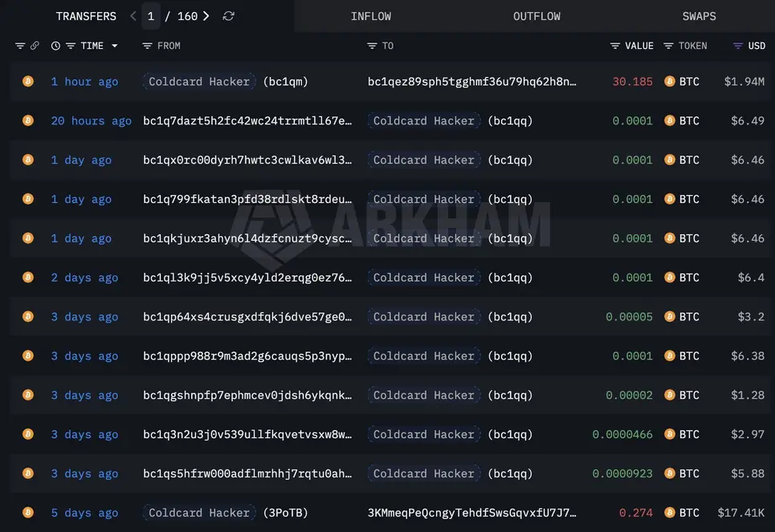Click Coldcard Hacker tag in bc1qm row
The image size is (775, 532).
pos(199,82)
